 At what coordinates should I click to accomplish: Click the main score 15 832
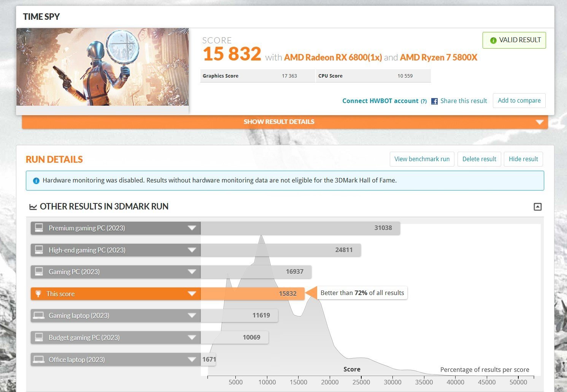tap(232, 54)
